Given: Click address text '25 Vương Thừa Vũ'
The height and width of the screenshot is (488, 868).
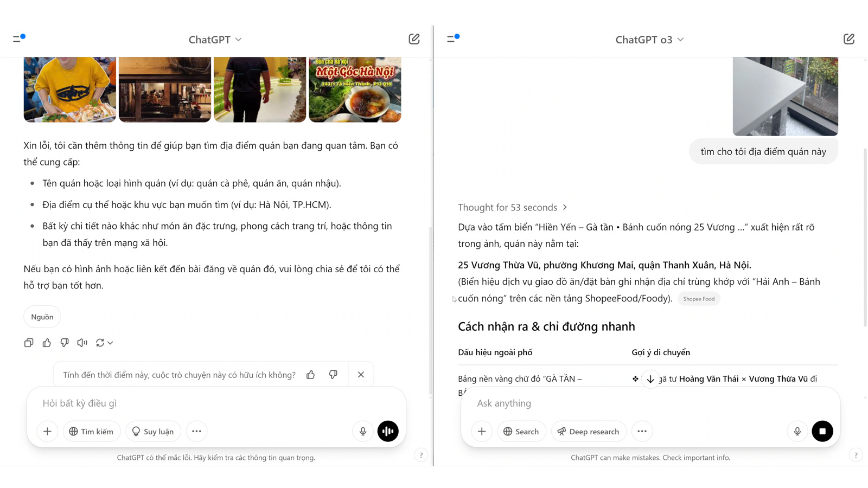Looking at the screenshot, I should [x=499, y=265].
